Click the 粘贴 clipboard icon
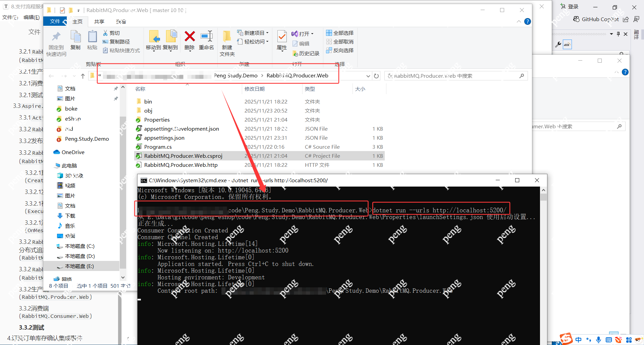Image resolution: width=644 pixels, height=345 pixels. (92, 36)
